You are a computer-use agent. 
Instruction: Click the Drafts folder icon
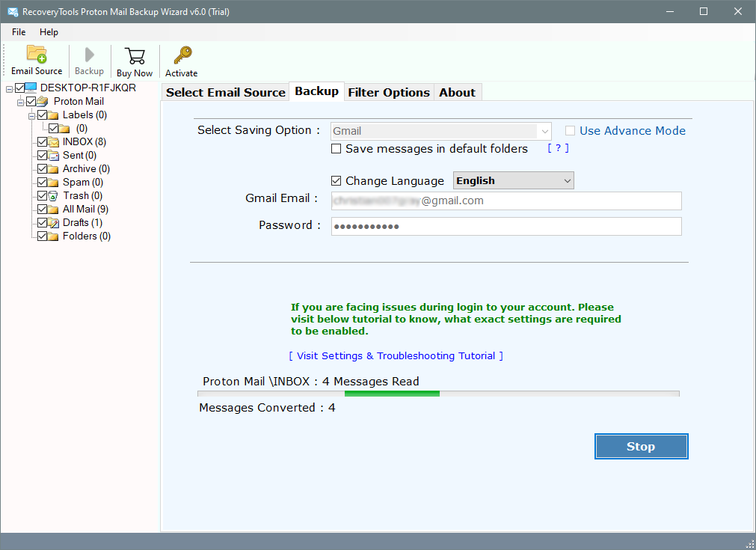[x=53, y=222]
